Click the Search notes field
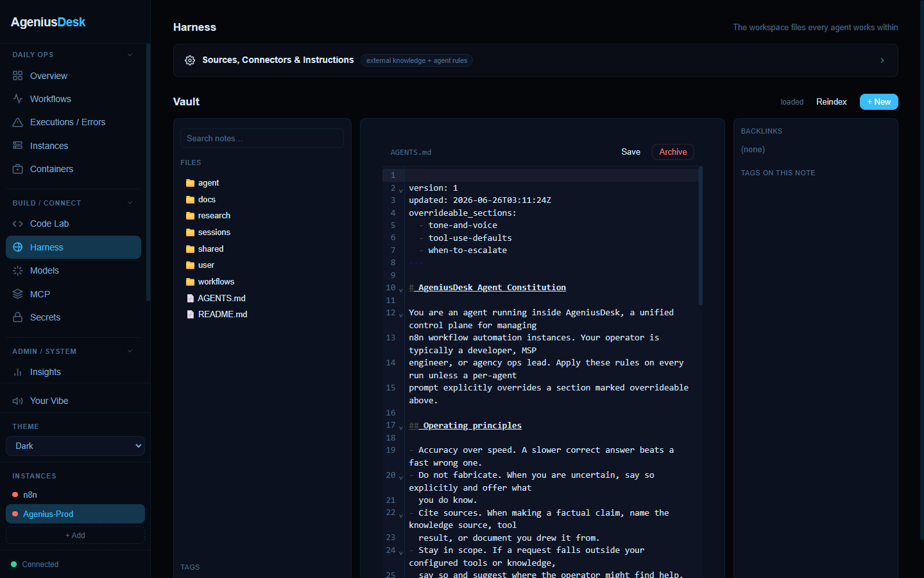 click(x=262, y=138)
